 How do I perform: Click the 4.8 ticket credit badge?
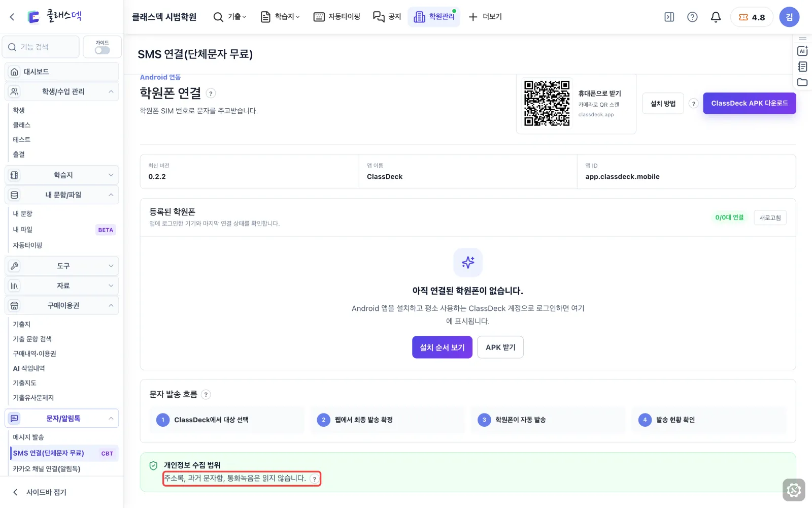(x=752, y=17)
